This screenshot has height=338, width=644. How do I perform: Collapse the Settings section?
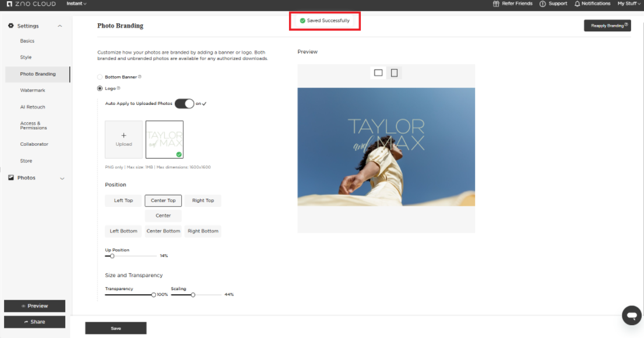[60, 26]
